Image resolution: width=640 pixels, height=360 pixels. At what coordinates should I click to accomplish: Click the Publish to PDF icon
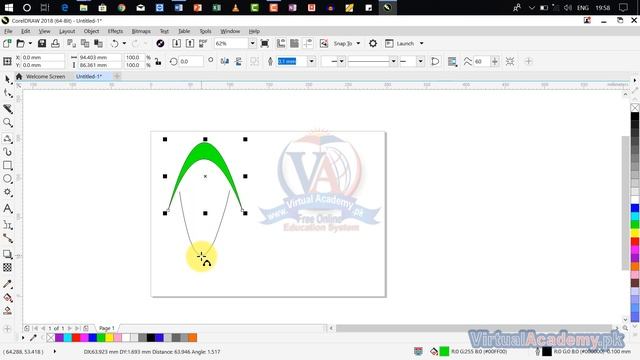[x=203, y=43]
